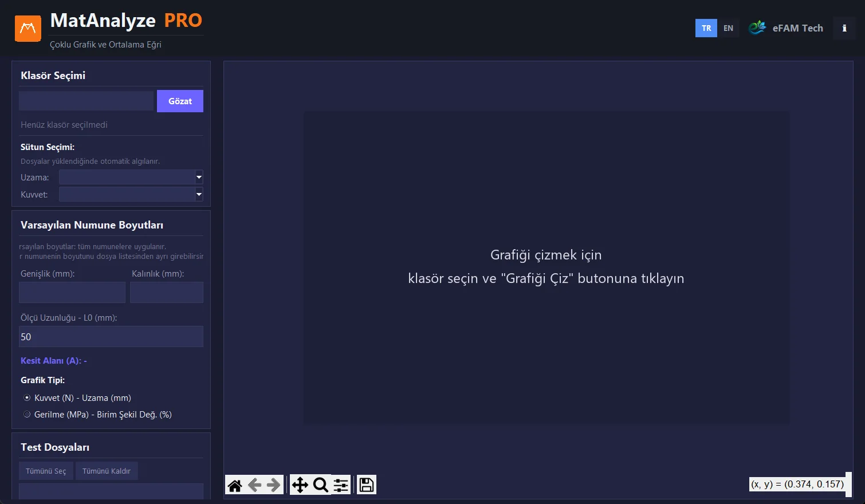Viewport: 865px width, 504px height.
Task: Switch language to TR
Action: point(706,28)
